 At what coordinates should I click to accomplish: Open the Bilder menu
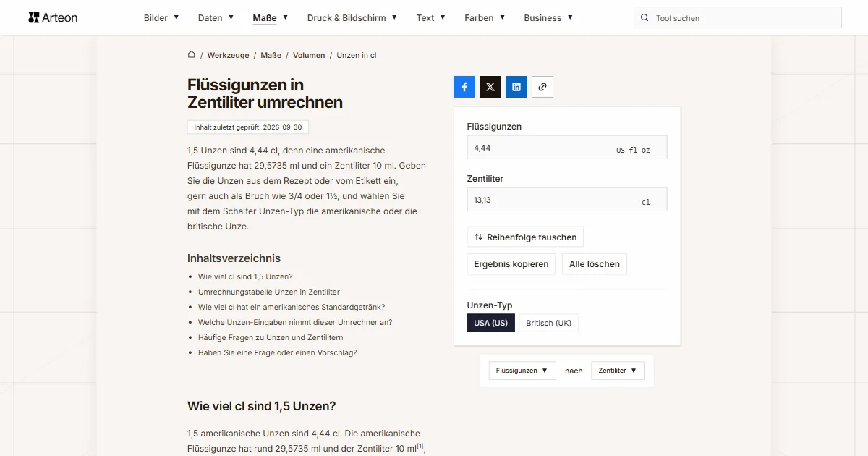[161, 18]
